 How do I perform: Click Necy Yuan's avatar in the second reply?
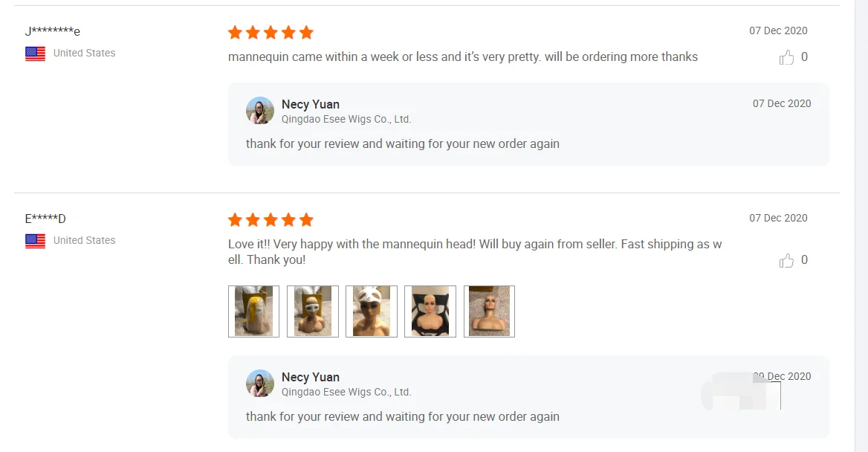(x=260, y=384)
